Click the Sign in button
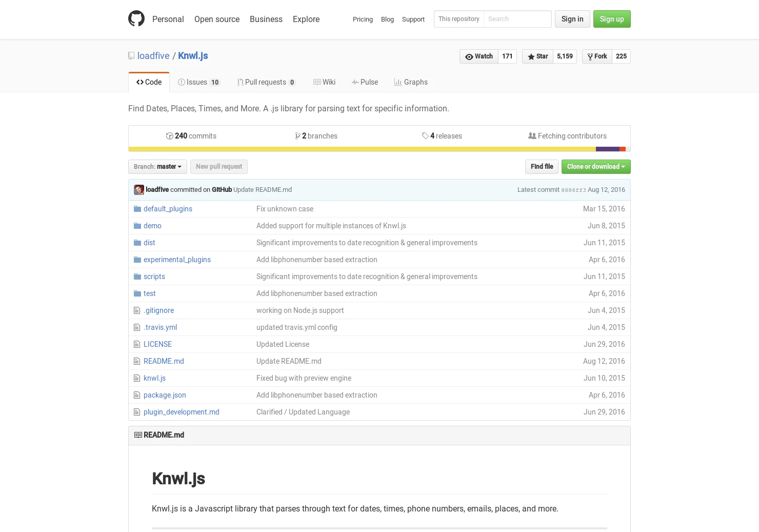 point(572,19)
